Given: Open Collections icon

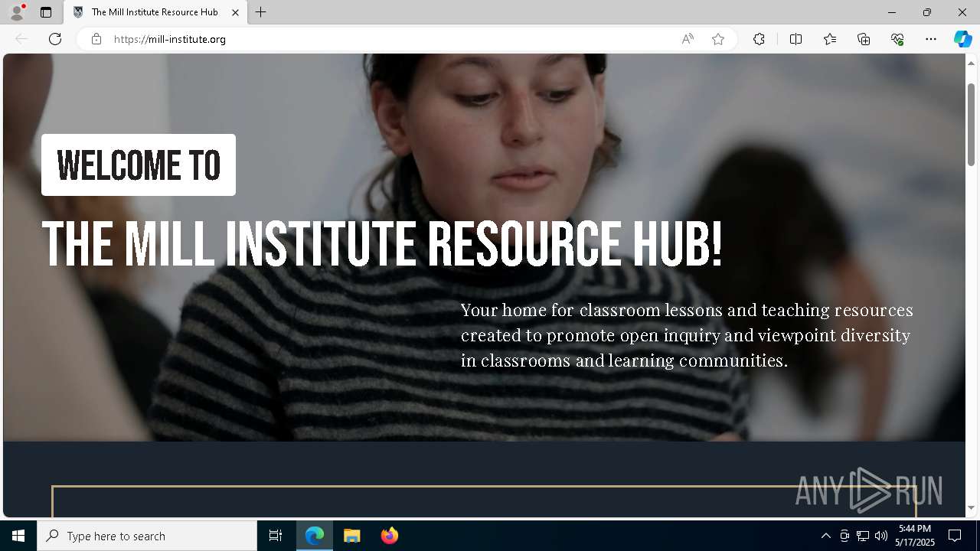Looking at the screenshot, I should pos(864,39).
